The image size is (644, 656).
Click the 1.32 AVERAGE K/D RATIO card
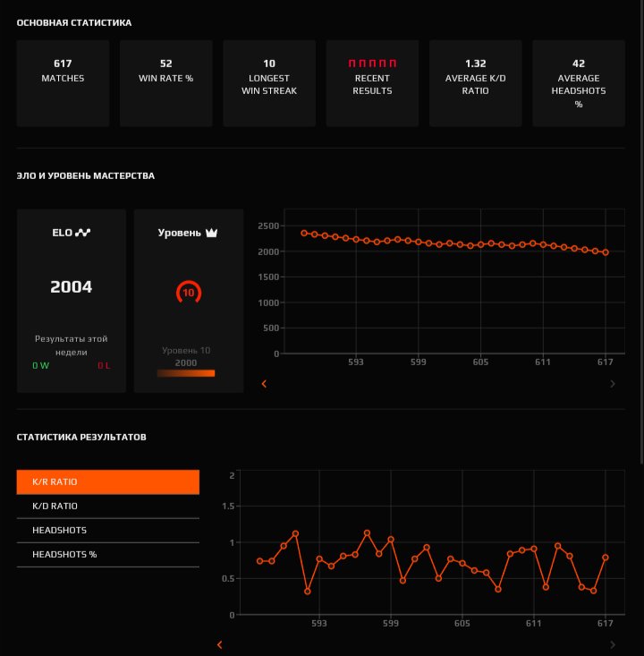tap(476, 83)
